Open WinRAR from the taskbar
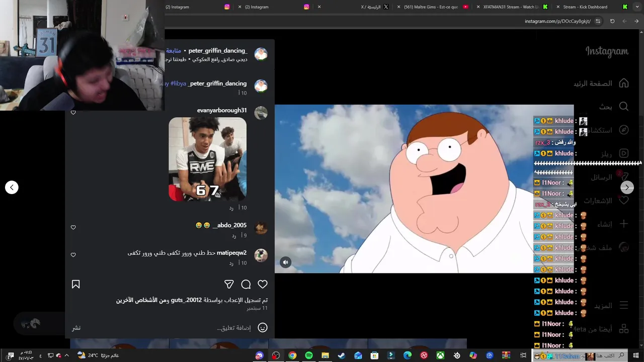This screenshot has height=362, width=644. click(x=506, y=355)
